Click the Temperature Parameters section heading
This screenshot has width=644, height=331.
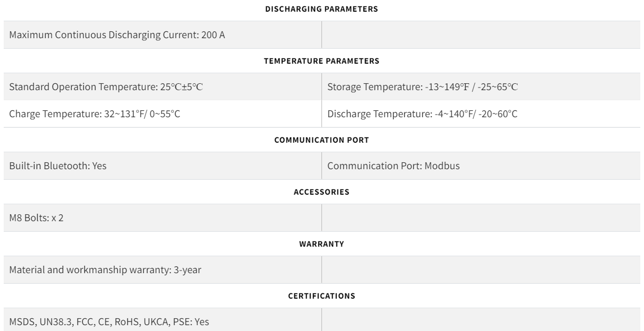[x=321, y=61]
